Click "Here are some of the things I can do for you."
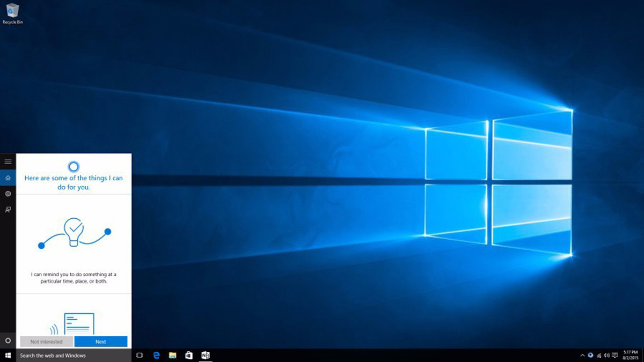Screen dimensions: 644x362 (74, 182)
